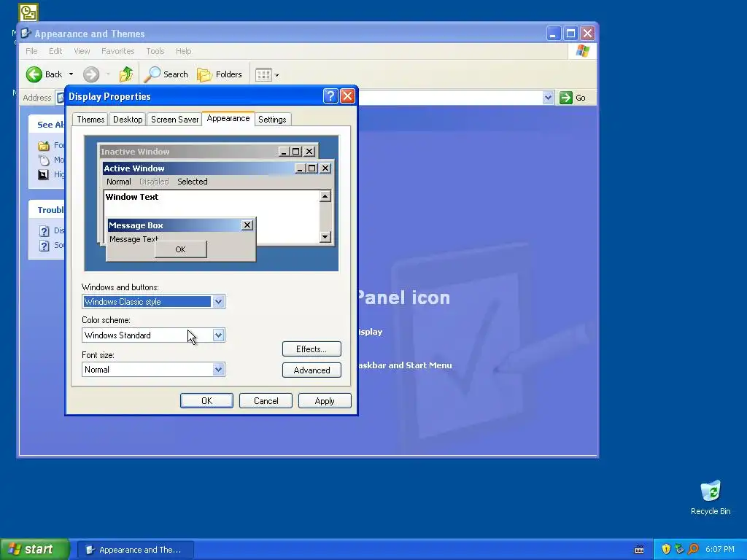Click the preview Message Box OK button
Image resolution: width=747 pixels, height=560 pixels.
[181, 249]
